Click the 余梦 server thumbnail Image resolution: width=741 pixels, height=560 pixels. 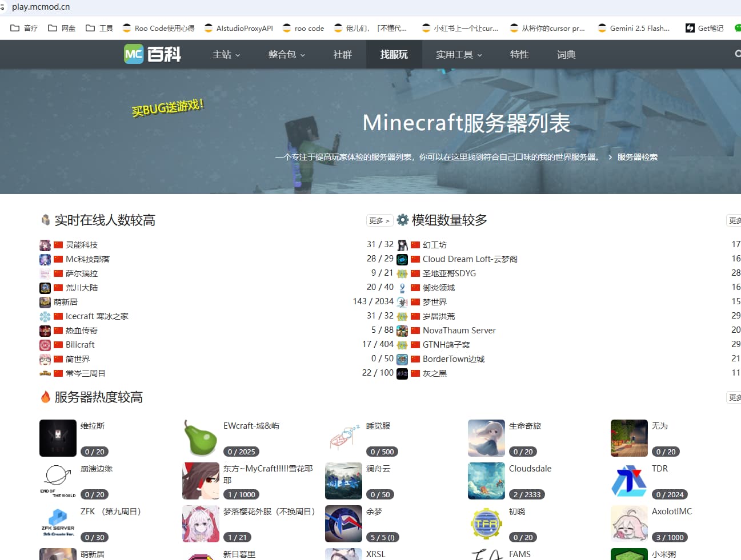point(343,523)
